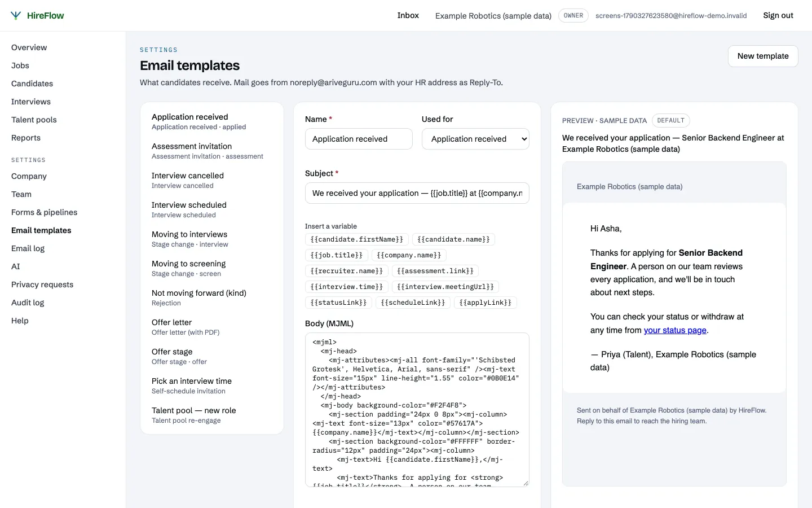
Task: Open Candidates in the sidebar
Action: 32,84
